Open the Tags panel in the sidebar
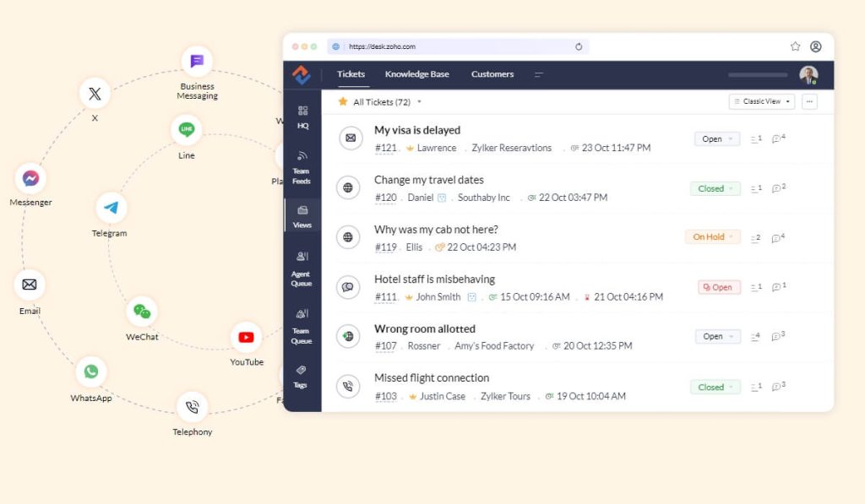The height and width of the screenshot is (504, 865). coord(303,375)
